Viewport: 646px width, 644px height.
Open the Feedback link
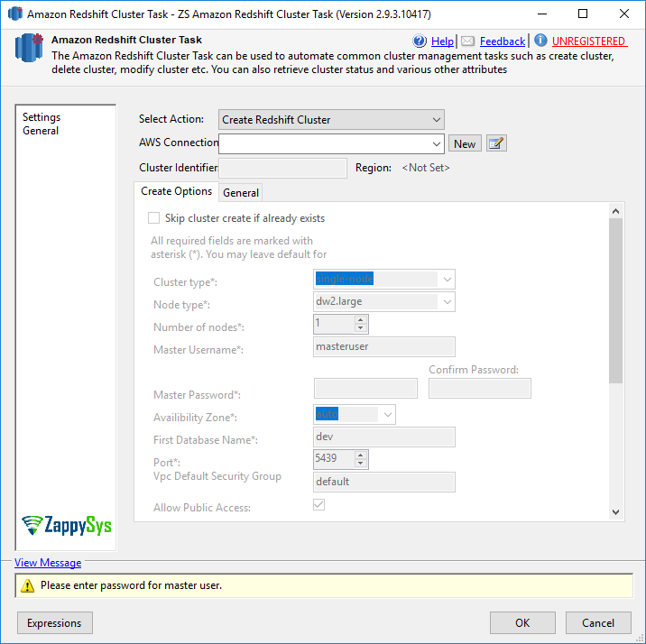point(503,41)
